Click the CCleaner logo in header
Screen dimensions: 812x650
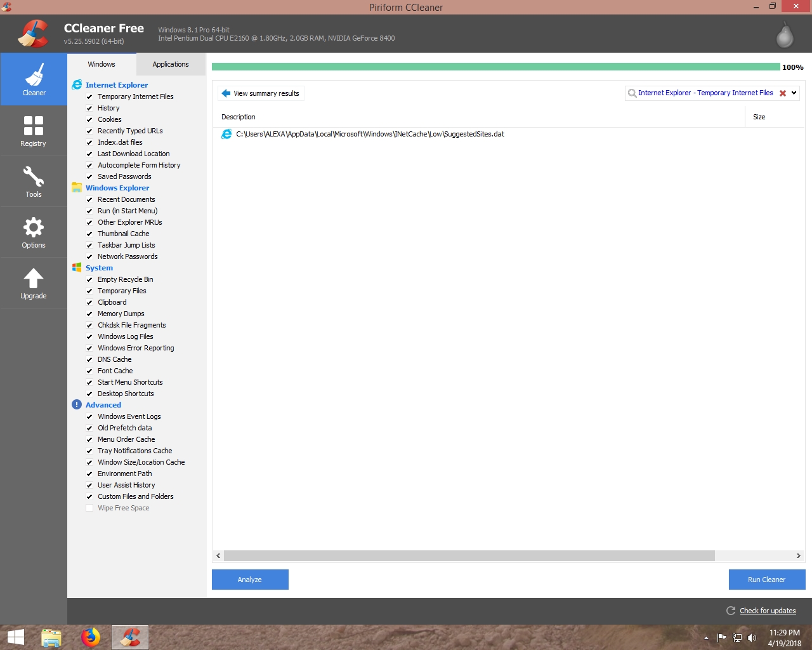coord(34,34)
